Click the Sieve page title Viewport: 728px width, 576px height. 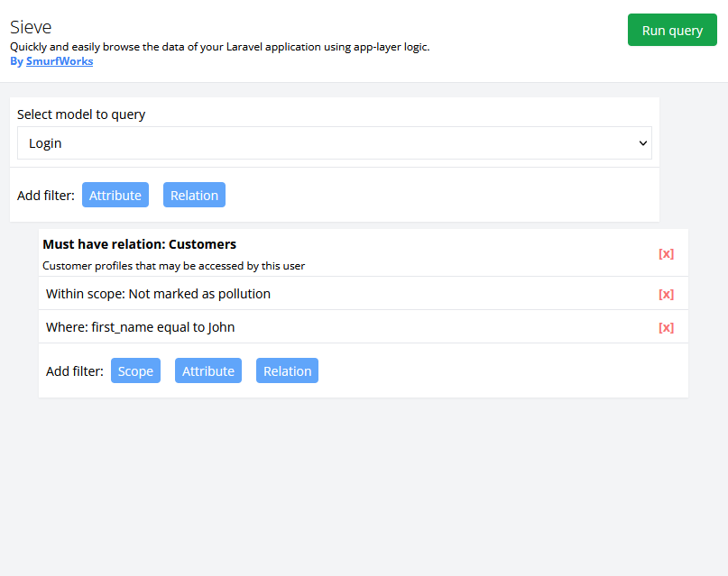31,27
